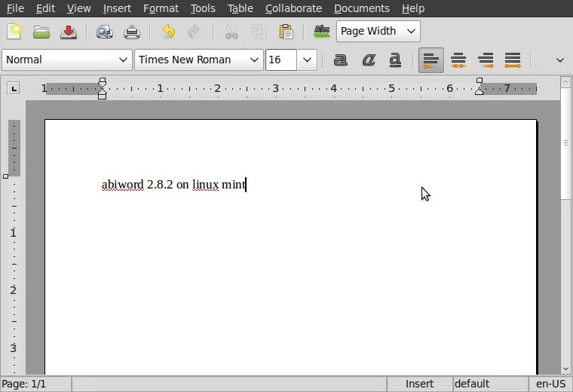Open the Tools menu
Image resolution: width=573 pixels, height=392 pixels.
click(x=203, y=8)
